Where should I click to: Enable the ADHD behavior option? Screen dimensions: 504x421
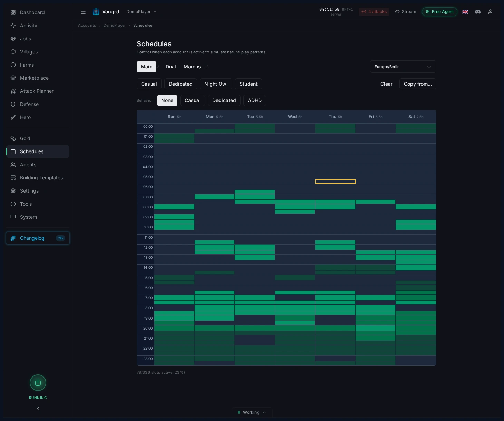point(255,100)
